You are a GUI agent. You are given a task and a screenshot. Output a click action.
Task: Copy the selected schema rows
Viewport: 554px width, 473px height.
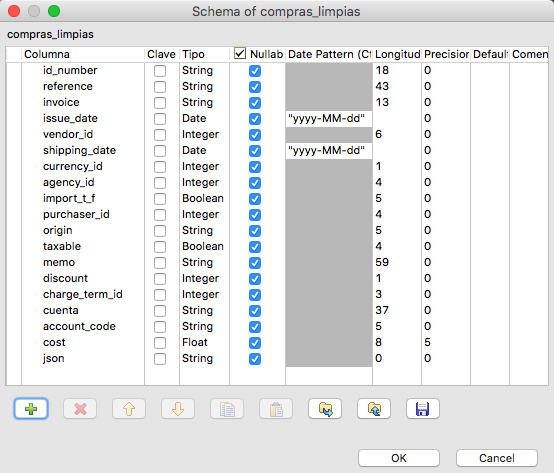[227, 409]
